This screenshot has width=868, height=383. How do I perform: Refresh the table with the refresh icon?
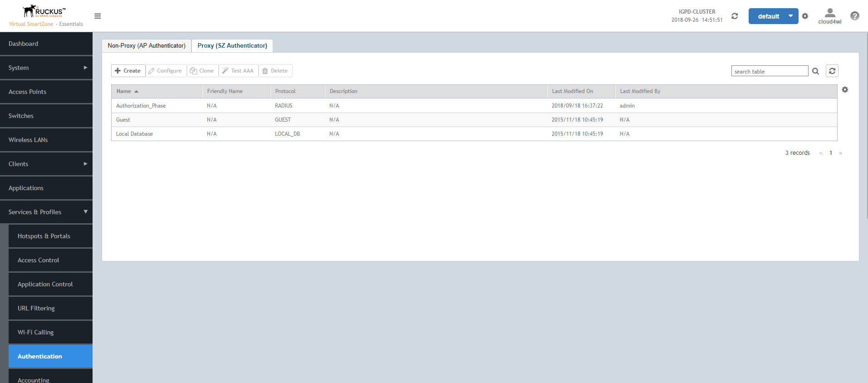click(832, 71)
